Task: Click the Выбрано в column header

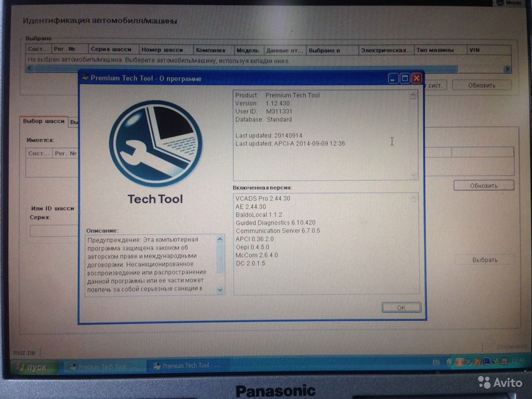Action: [332, 50]
